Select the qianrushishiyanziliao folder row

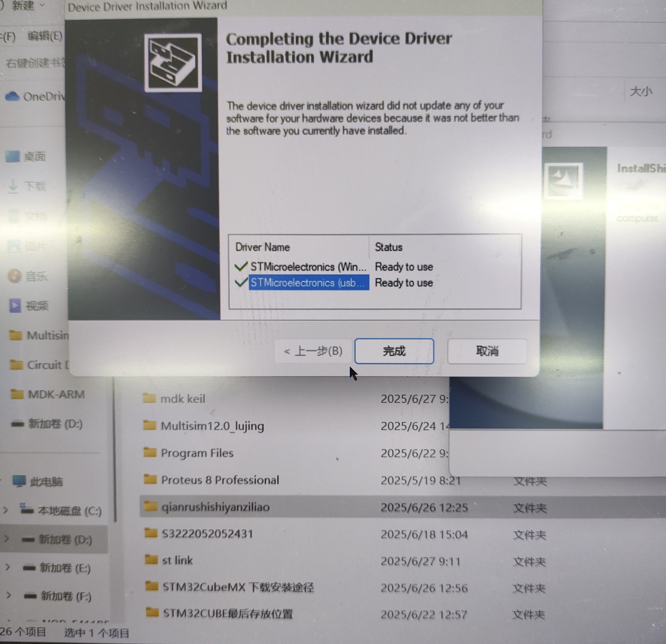(x=215, y=507)
